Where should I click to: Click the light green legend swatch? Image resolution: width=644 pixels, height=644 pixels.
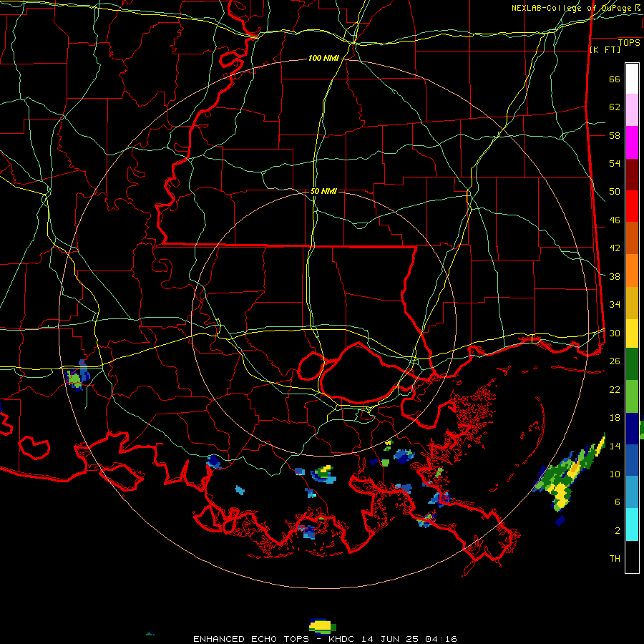pyautogui.click(x=632, y=396)
